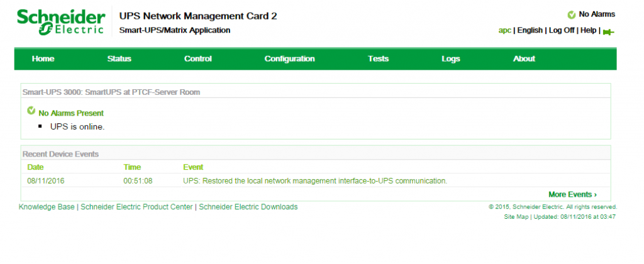Click the apc user link

pyautogui.click(x=504, y=30)
